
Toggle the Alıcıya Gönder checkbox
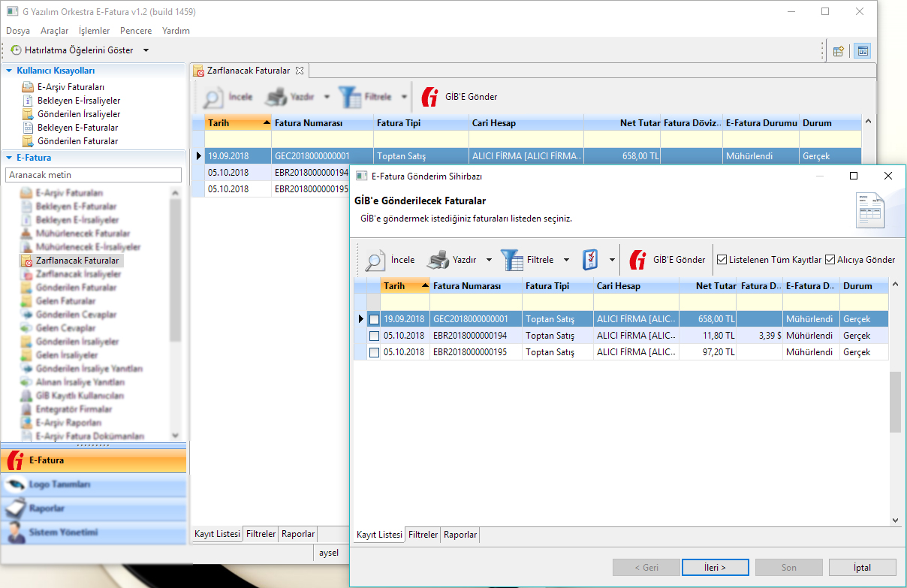coord(830,260)
